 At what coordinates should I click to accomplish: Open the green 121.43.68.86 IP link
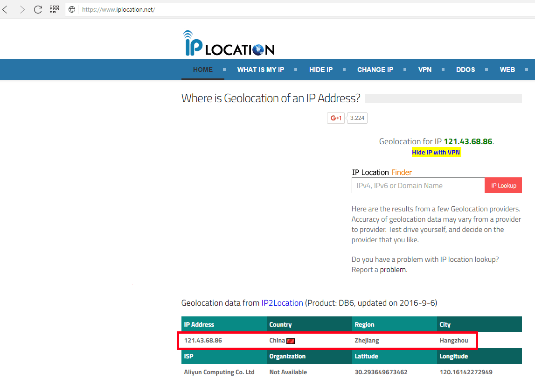click(x=468, y=141)
